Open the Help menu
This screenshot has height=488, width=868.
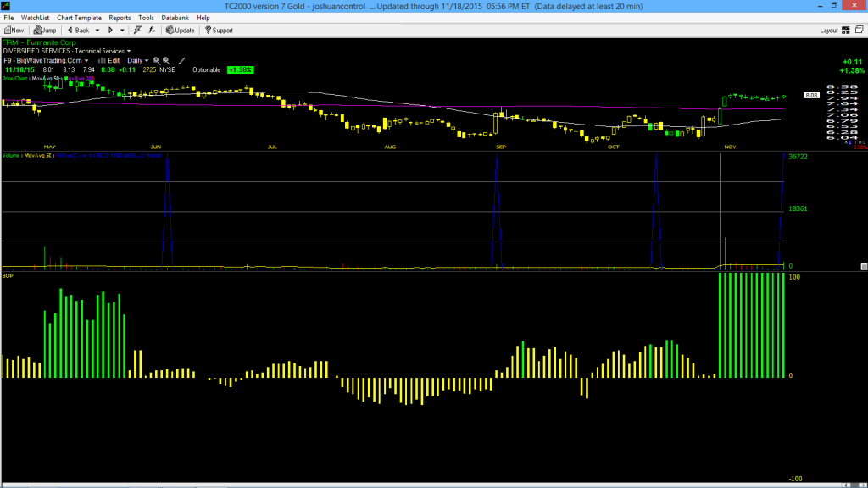pos(203,18)
